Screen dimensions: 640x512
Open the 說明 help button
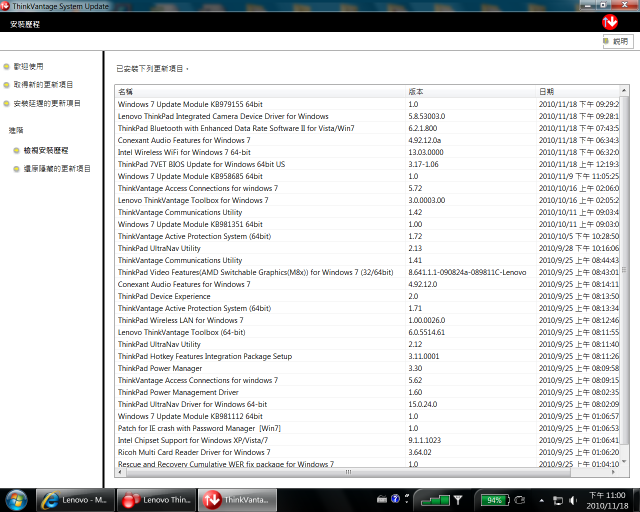coord(618,42)
